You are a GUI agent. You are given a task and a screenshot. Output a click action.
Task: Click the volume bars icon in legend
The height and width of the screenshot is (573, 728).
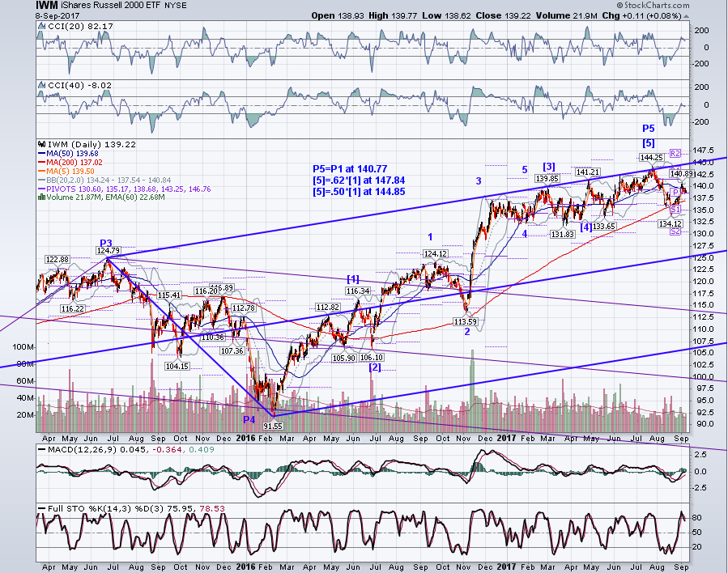point(42,197)
